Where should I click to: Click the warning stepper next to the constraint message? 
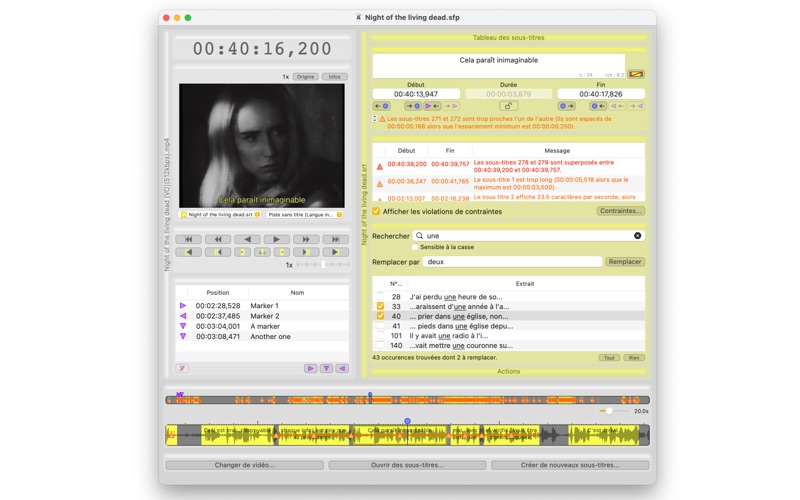pyautogui.click(x=375, y=119)
